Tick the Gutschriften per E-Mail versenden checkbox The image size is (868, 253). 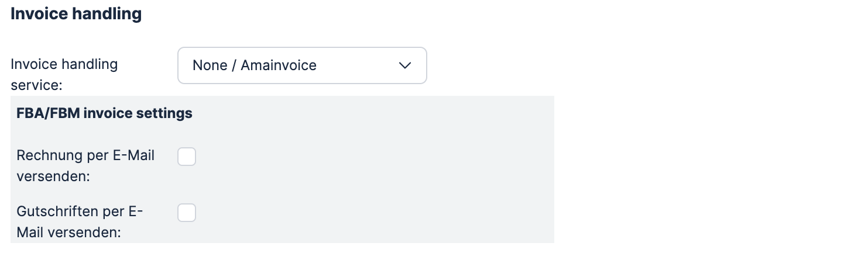tap(187, 213)
